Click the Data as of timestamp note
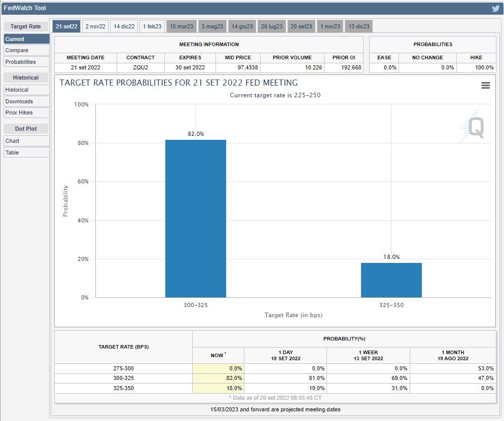This screenshot has width=504, height=421. [x=275, y=398]
